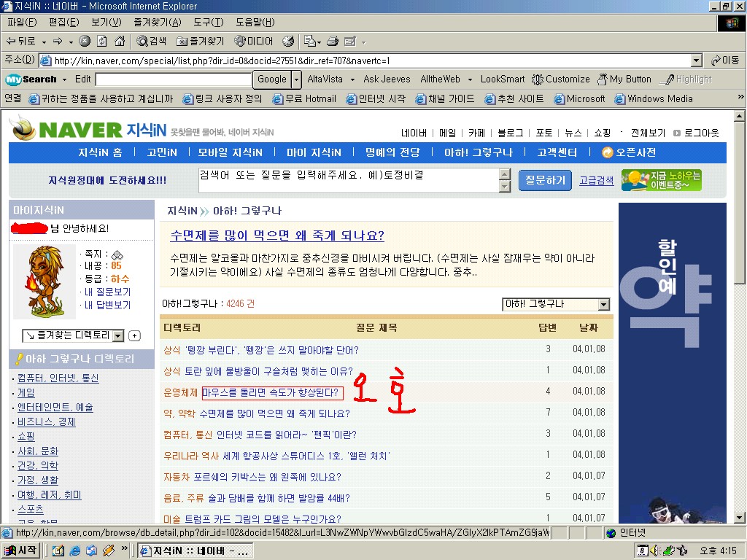Click the 내 답변보기 link

107,305
